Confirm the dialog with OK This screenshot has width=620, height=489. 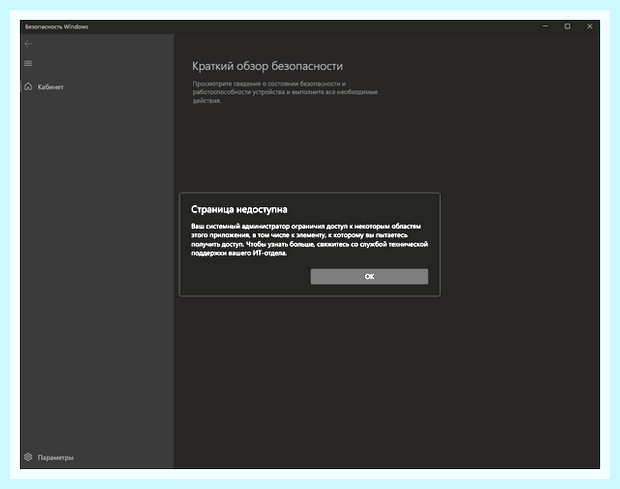(x=369, y=276)
